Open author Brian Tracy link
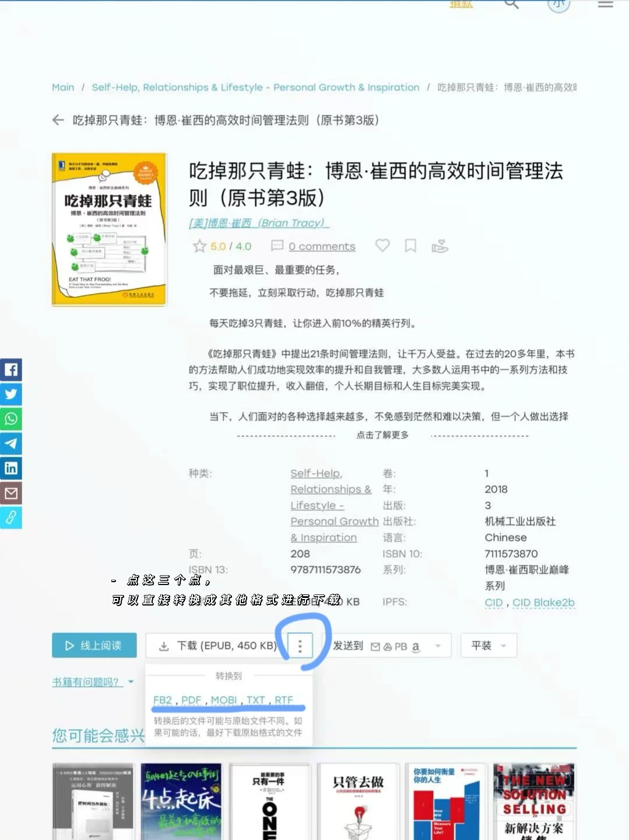 pos(259,223)
